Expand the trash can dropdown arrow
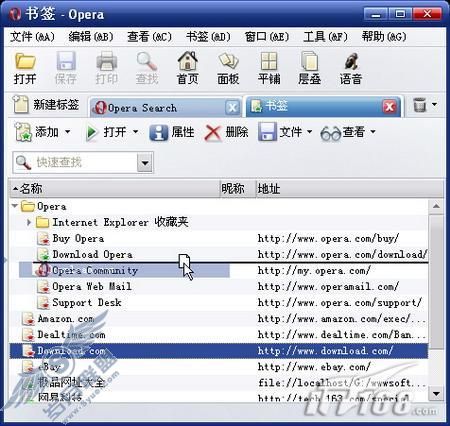The image size is (450, 426). pyautogui.click(x=434, y=104)
